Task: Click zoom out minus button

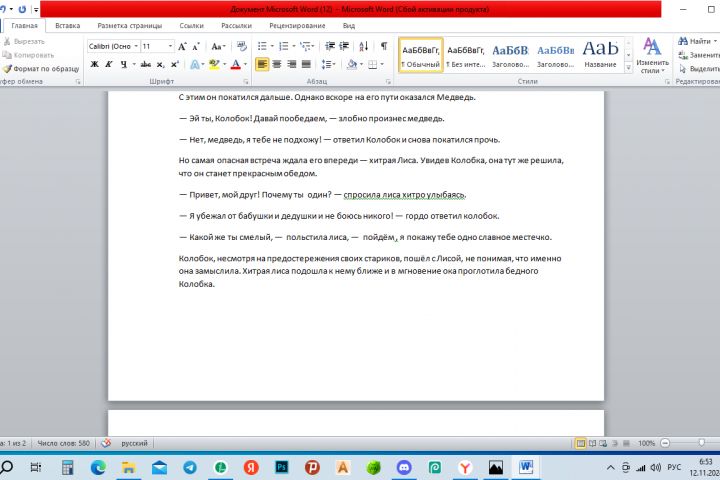Action: point(664,443)
